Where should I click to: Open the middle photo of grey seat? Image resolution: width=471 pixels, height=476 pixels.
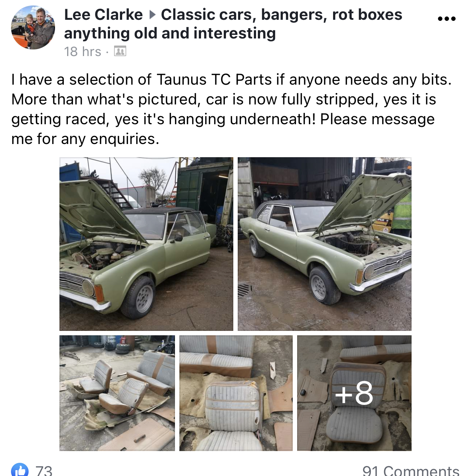coord(236,393)
